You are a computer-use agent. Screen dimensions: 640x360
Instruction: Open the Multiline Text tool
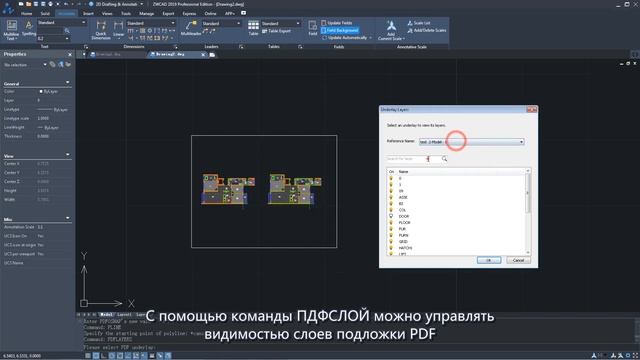(x=11, y=30)
